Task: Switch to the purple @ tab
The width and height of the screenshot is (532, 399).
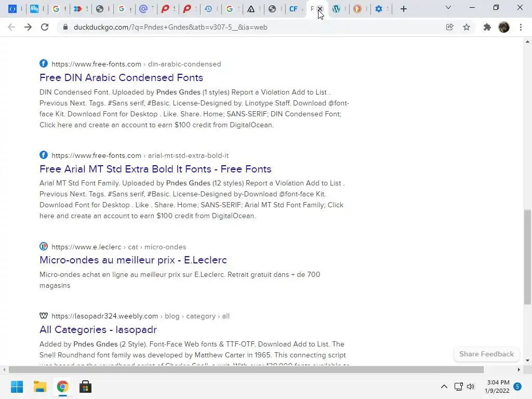Action: (143, 9)
